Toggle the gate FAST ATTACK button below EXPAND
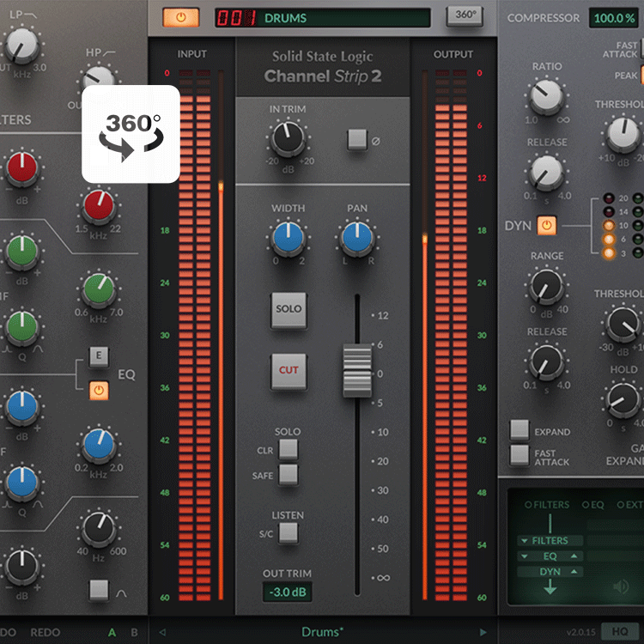The width and height of the screenshot is (644, 644). point(519,455)
